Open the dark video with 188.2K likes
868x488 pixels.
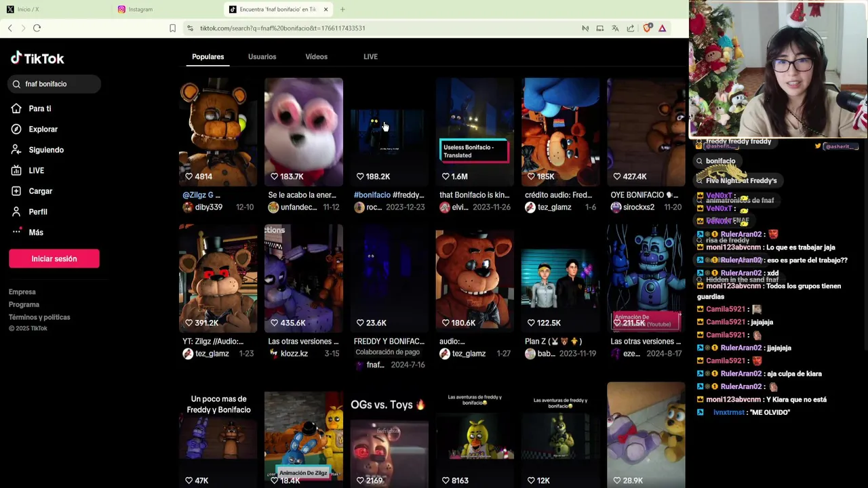[389, 131]
